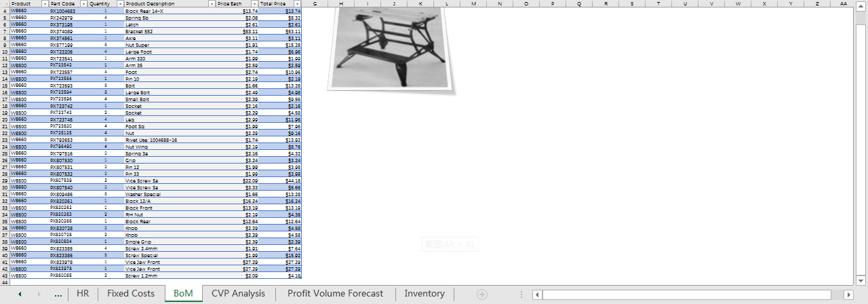Select cell 'Bracket 552'
Viewport: 868px width, 304px height.
170,32
